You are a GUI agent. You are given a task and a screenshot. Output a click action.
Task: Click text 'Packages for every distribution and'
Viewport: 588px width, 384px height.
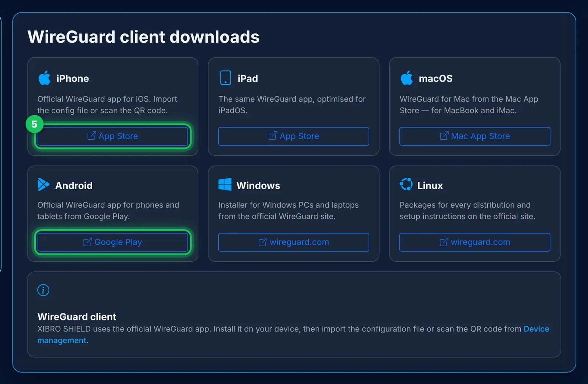click(465, 205)
